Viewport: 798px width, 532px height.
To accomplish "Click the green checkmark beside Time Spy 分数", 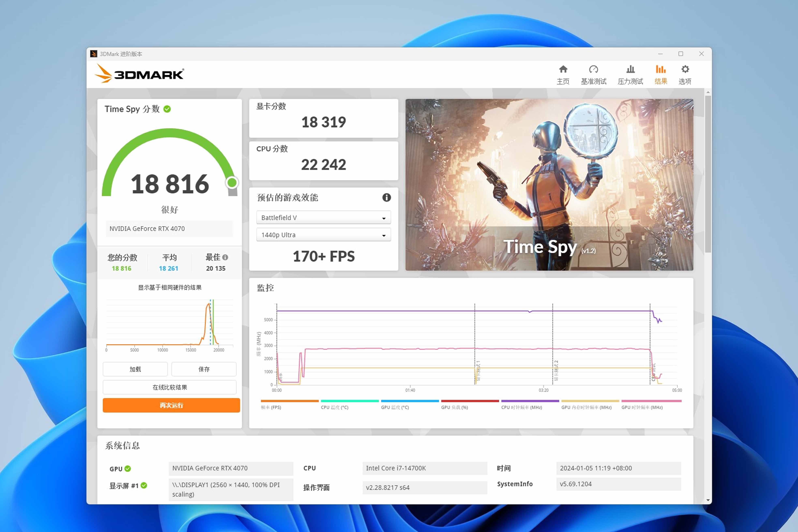I will [167, 109].
